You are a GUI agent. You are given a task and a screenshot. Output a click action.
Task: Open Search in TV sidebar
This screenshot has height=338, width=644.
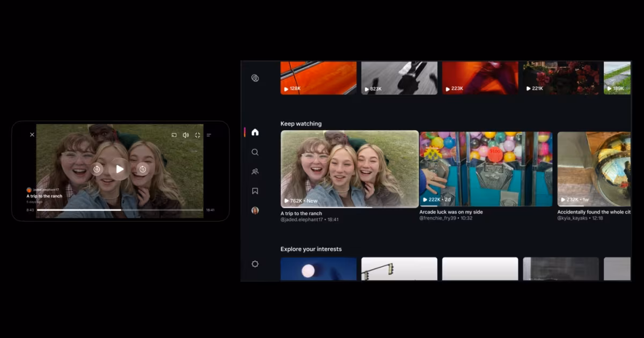pyautogui.click(x=255, y=152)
